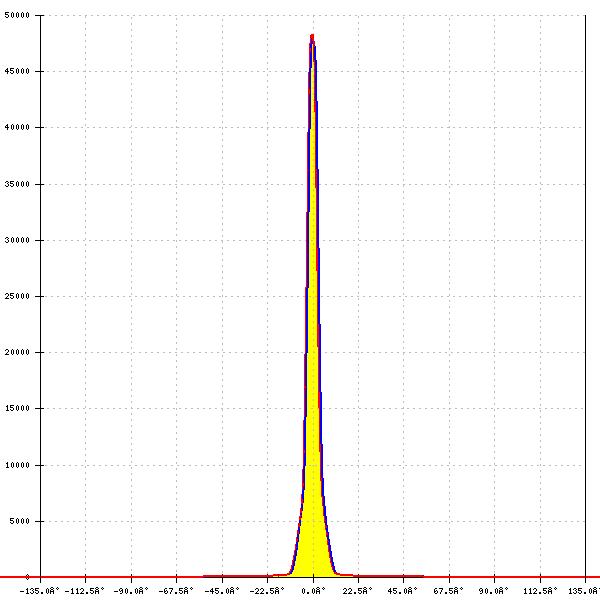Screen dimensions: 600x600
Task: Click the 20000 y-axis label
Action: (x=17, y=352)
